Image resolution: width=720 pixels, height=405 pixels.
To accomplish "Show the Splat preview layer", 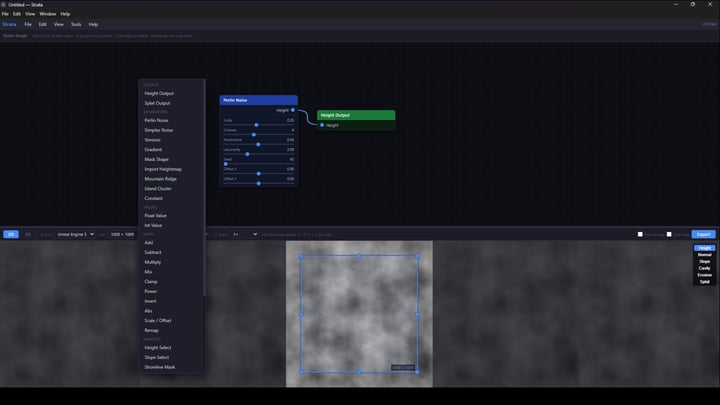I will point(704,282).
